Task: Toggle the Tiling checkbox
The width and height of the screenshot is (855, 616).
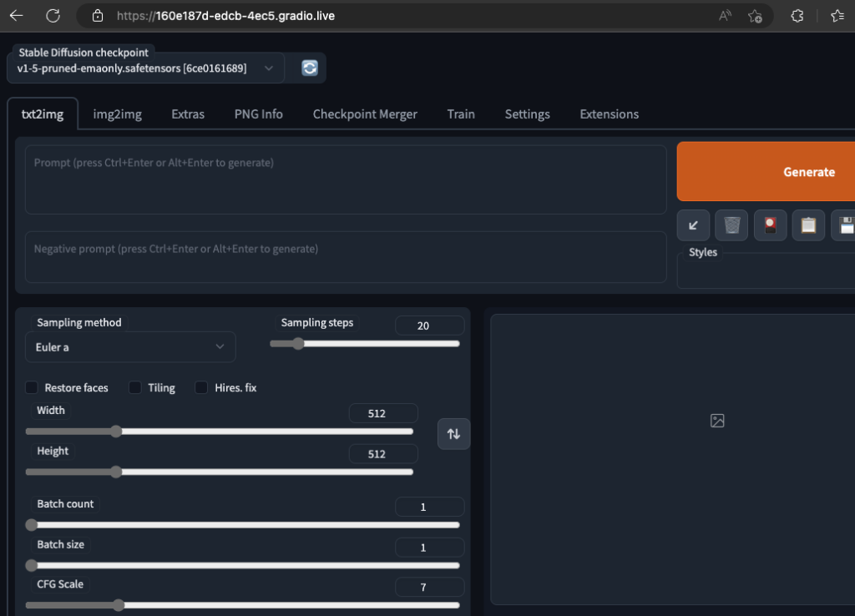Action: pyautogui.click(x=135, y=387)
